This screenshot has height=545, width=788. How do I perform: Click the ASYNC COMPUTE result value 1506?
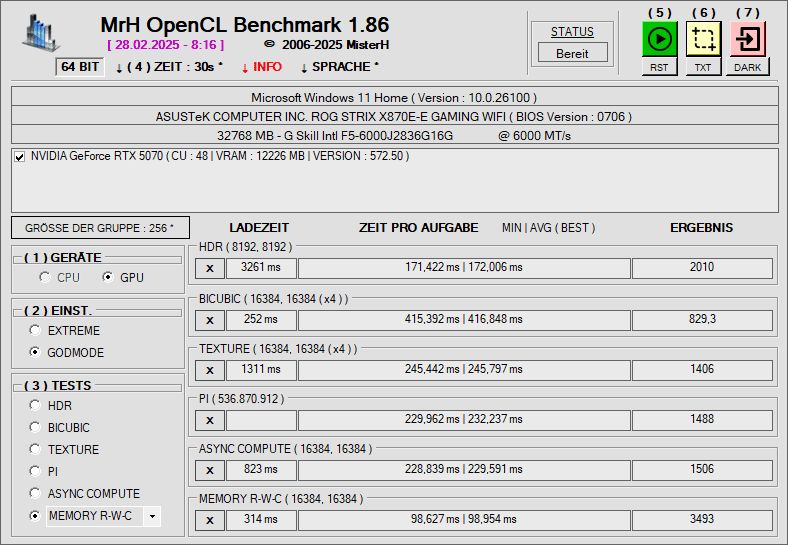(702, 470)
